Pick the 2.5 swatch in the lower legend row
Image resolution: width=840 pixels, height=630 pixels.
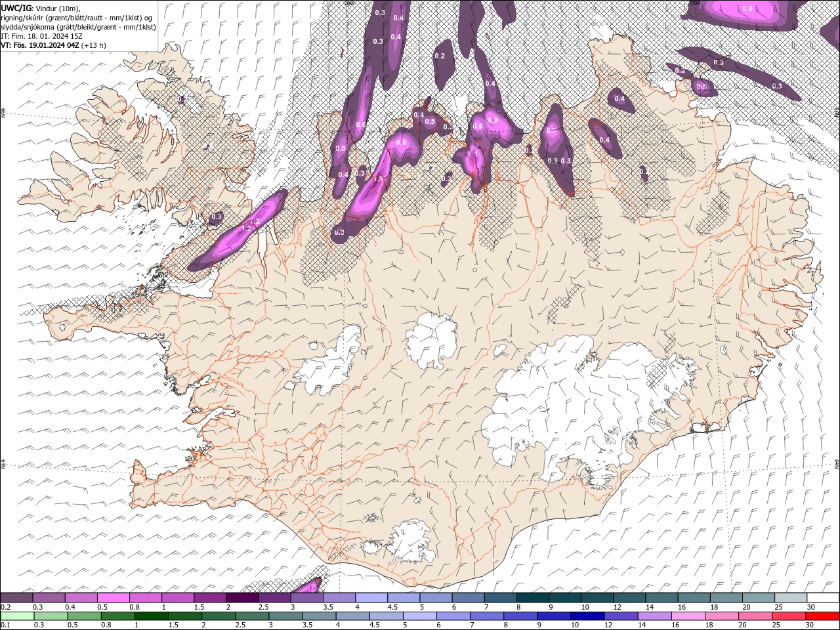252,616
